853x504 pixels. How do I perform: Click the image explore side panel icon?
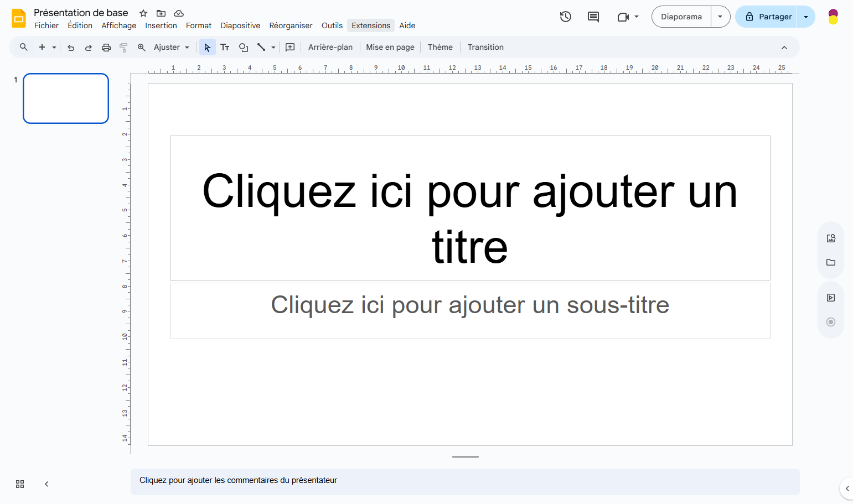pos(831,238)
